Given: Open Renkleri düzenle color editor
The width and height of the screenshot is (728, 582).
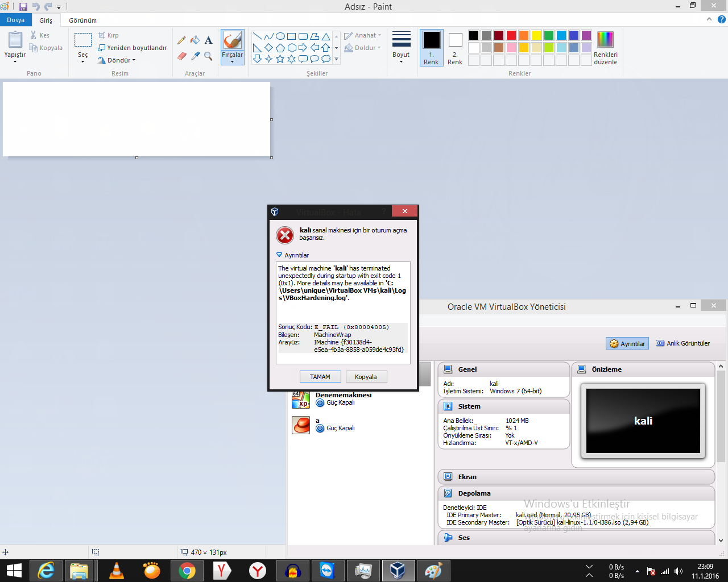Looking at the screenshot, I should [x=605, y=48].
